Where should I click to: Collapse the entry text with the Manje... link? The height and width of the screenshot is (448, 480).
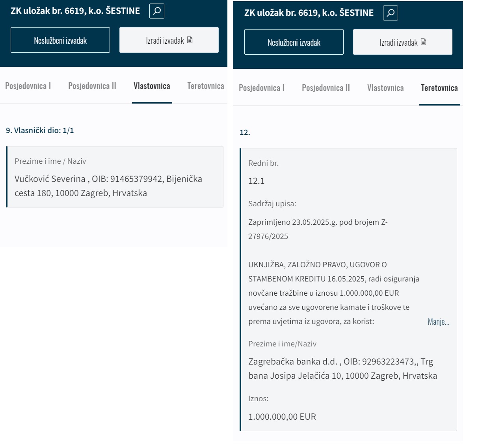[x=438, y=322]
